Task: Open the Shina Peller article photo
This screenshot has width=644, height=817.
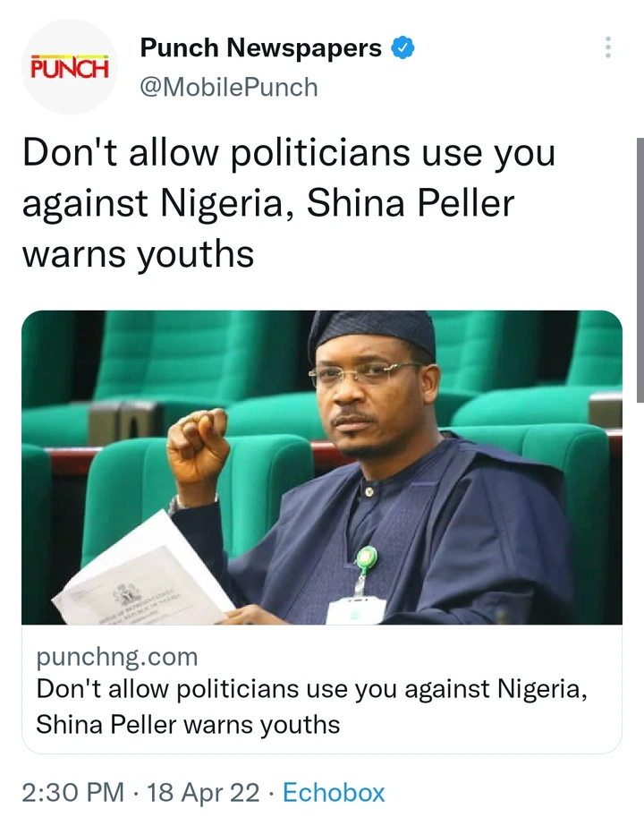Action: (322, 467)
